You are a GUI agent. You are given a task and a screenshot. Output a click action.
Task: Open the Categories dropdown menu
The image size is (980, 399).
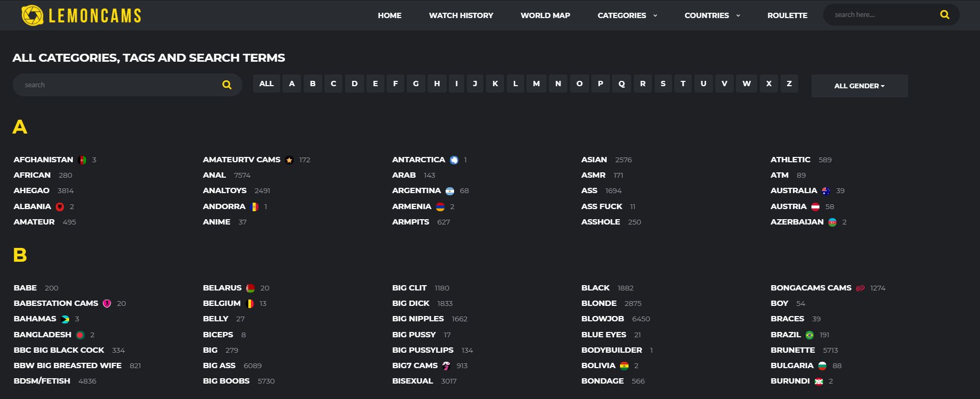click(x=627, y=15)
